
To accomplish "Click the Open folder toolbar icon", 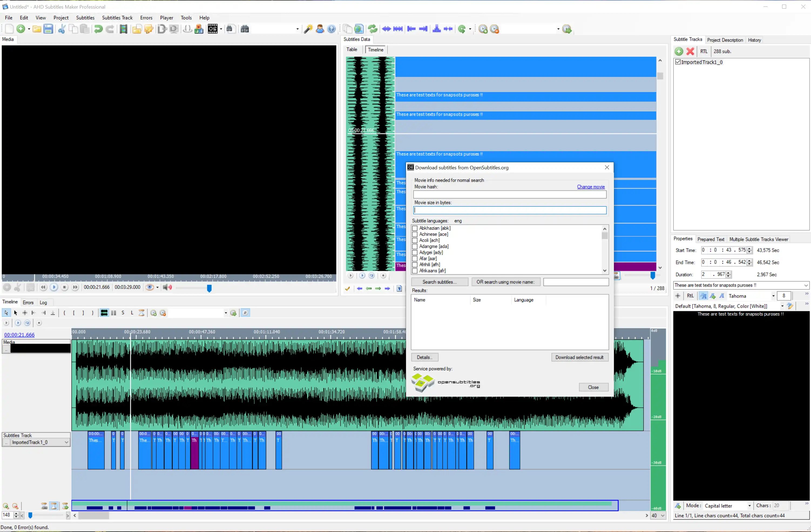I will coord(37,29).
